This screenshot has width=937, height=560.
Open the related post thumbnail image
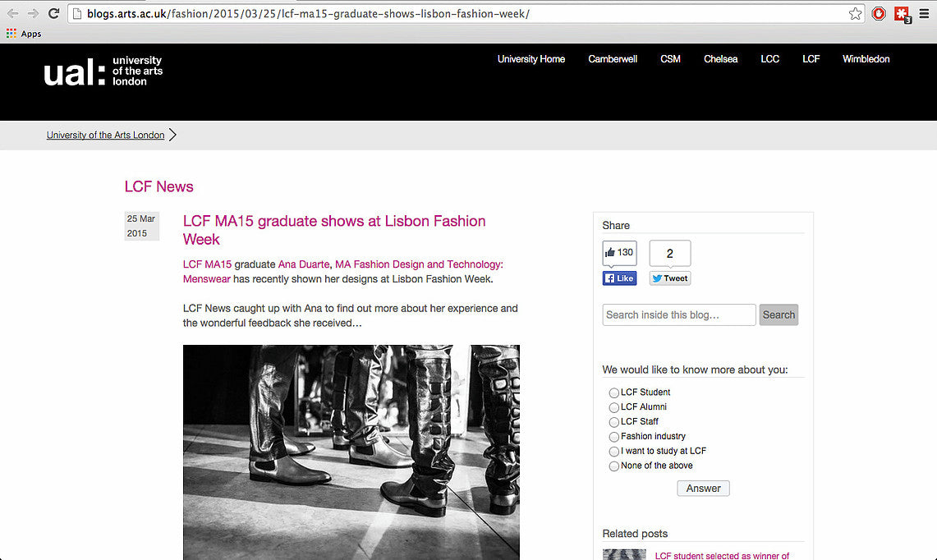624,554
